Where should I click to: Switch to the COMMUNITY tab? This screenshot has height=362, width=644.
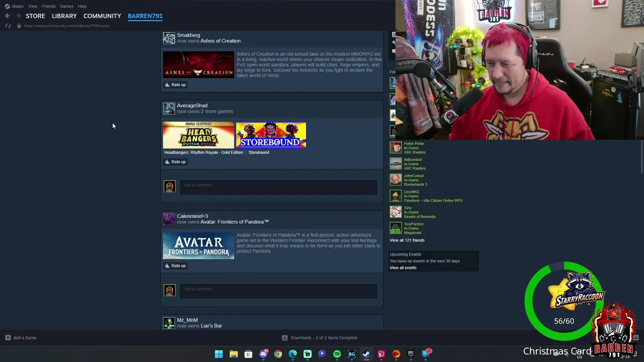tap(102, 16)
